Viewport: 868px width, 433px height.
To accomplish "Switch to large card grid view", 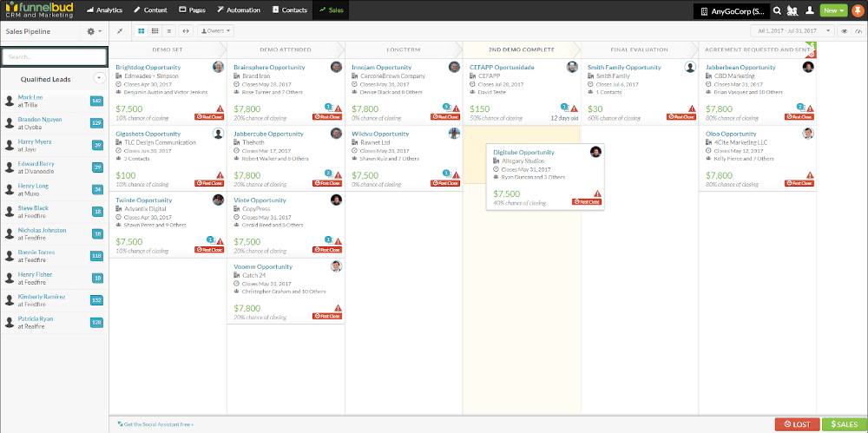I will [141, 31].
